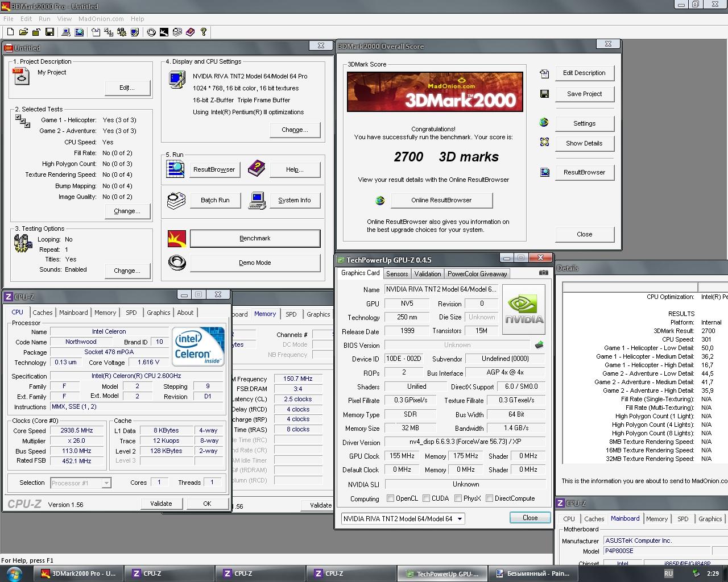The width and height of the screenshot is (728, 582).
Task: Switch to the Sensors tab in GPU-Z
Action: pyautogui.click(x=397, y=273)
